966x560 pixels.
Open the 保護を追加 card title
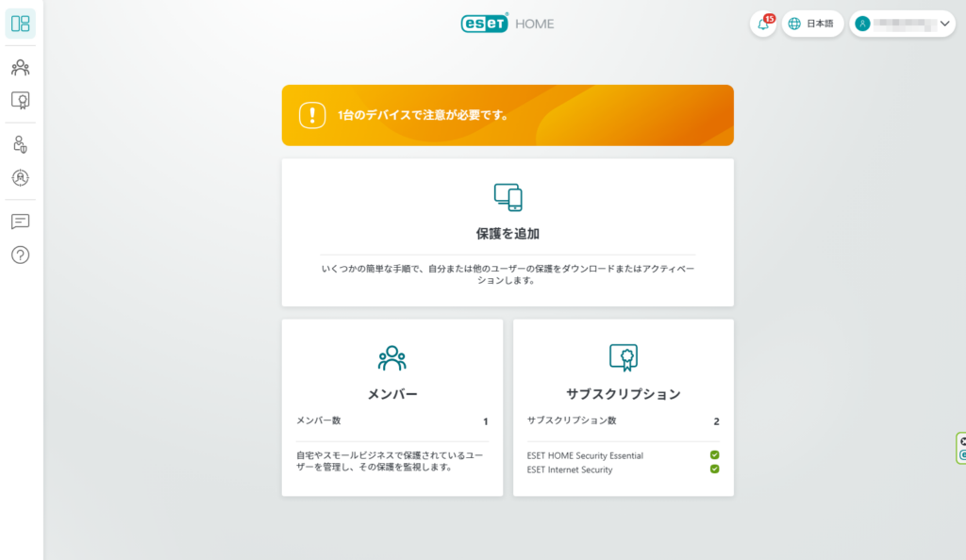click(x=508, y=234)
